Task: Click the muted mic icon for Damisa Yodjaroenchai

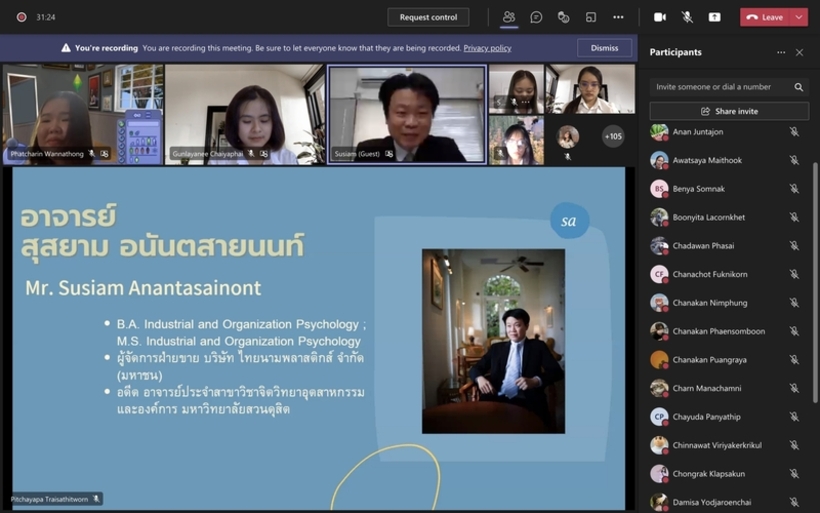Action: click(794, 502)
